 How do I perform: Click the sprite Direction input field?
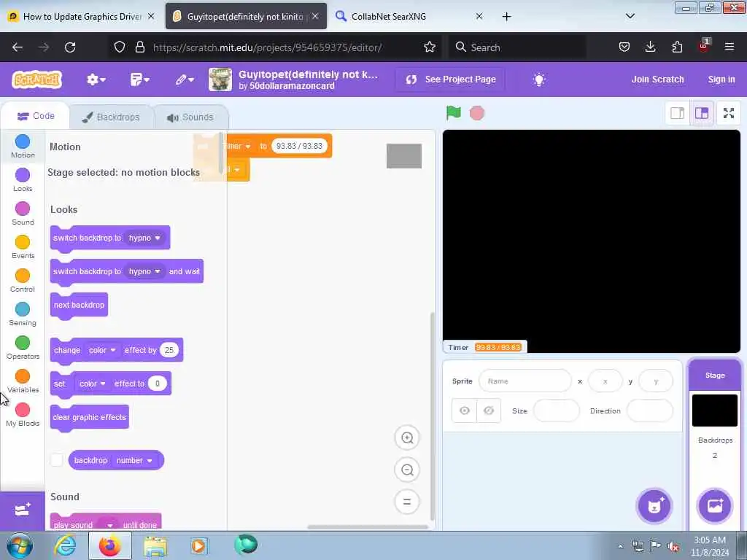650,411
